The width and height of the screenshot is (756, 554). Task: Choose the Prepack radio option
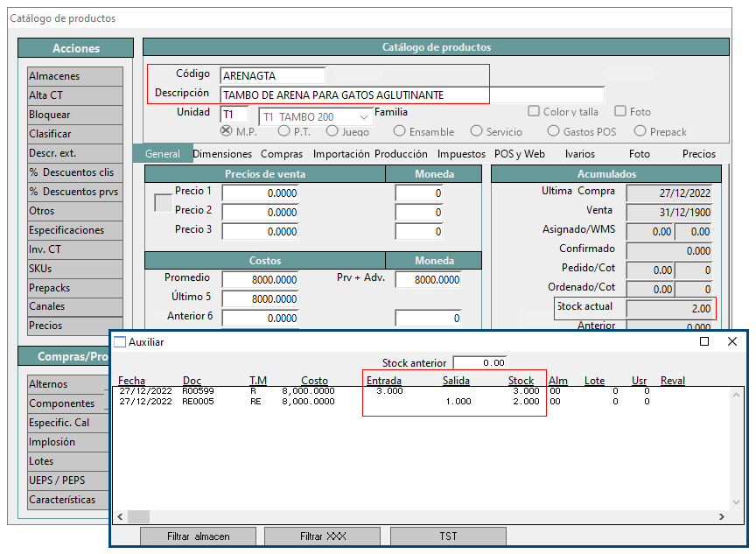point(640,130)
